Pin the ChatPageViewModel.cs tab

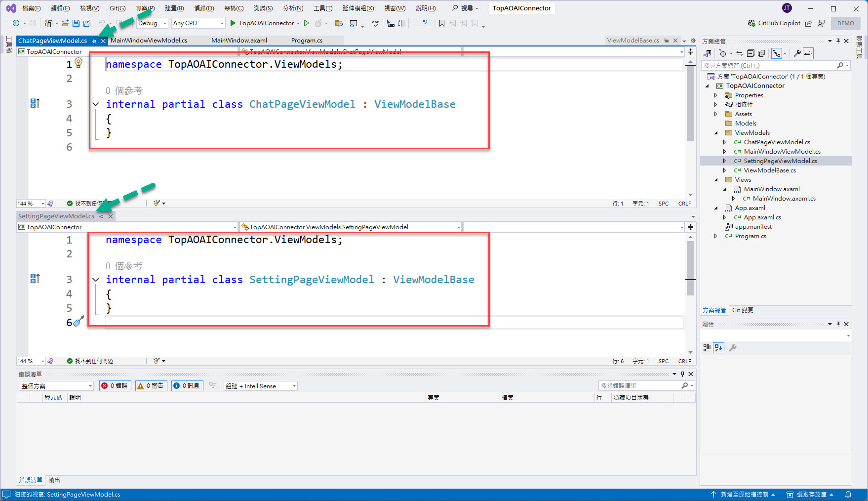94,41
